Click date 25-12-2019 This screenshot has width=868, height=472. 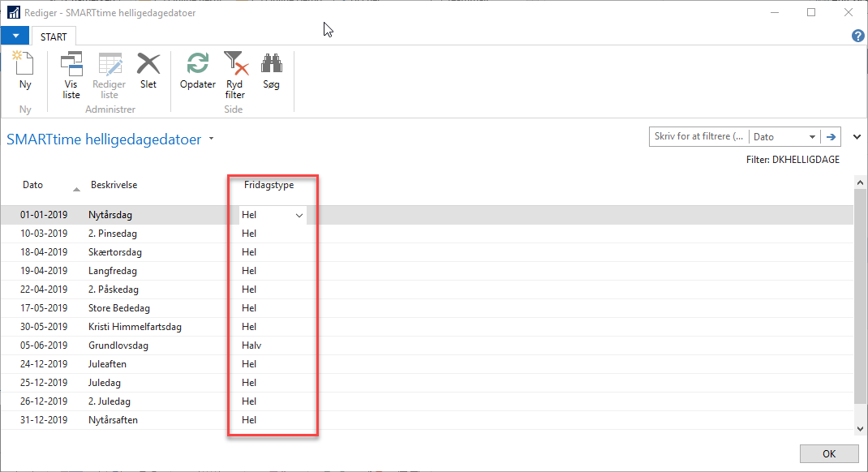click(x=44, y=383)
